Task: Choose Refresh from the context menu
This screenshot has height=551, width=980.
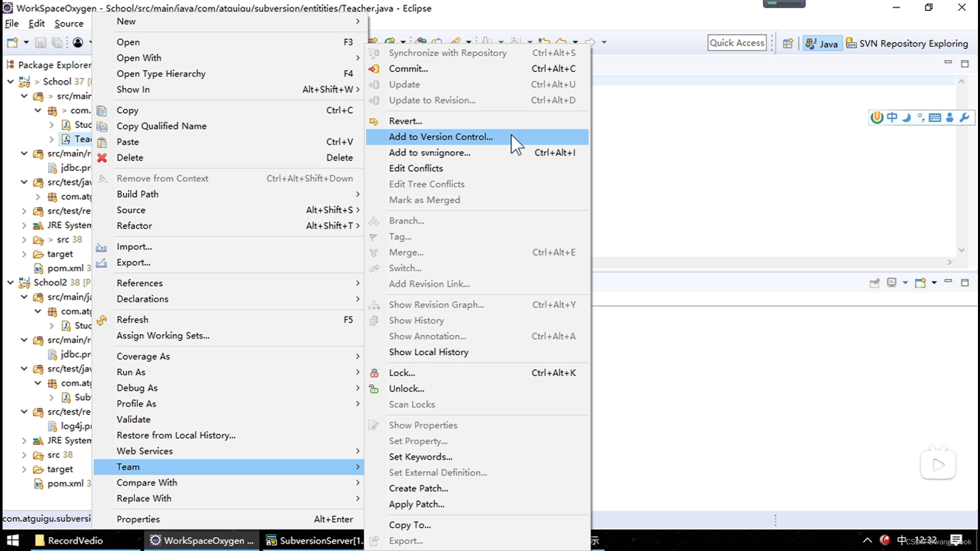Action: (228, 320)
